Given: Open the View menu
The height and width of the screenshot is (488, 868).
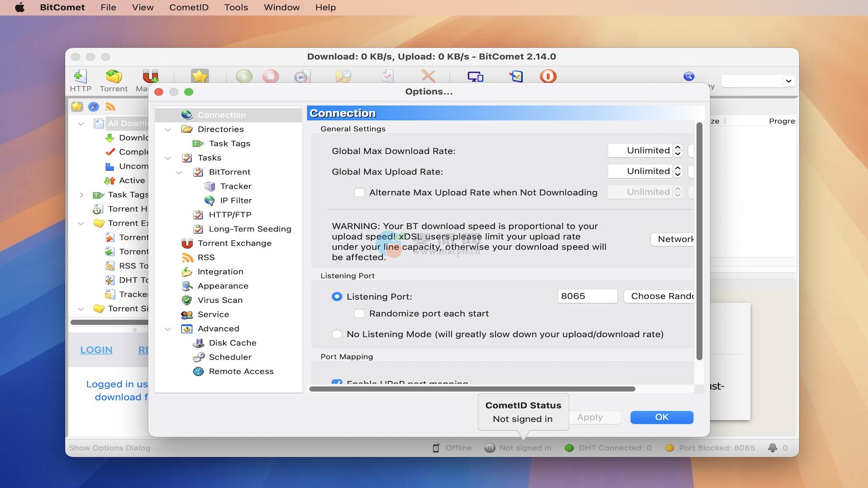Looking at the screenshot, I should pyautogui.click(x=143, y=7).
